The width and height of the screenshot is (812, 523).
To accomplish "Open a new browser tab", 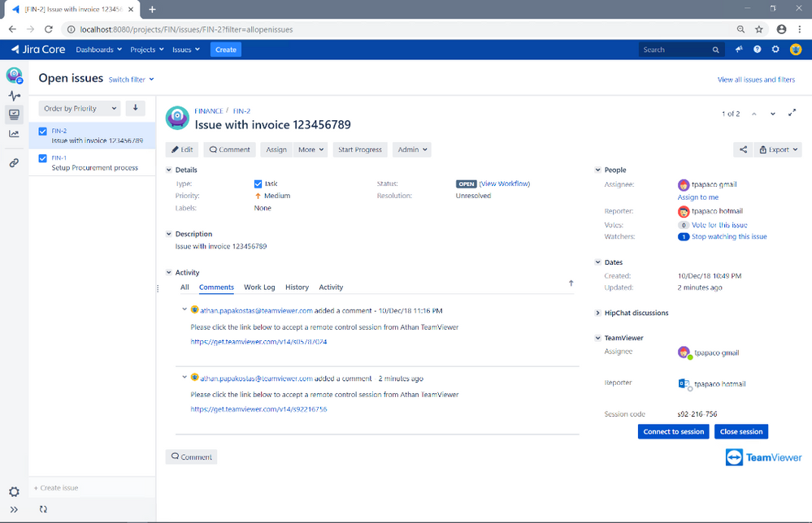I will [152, 9].
